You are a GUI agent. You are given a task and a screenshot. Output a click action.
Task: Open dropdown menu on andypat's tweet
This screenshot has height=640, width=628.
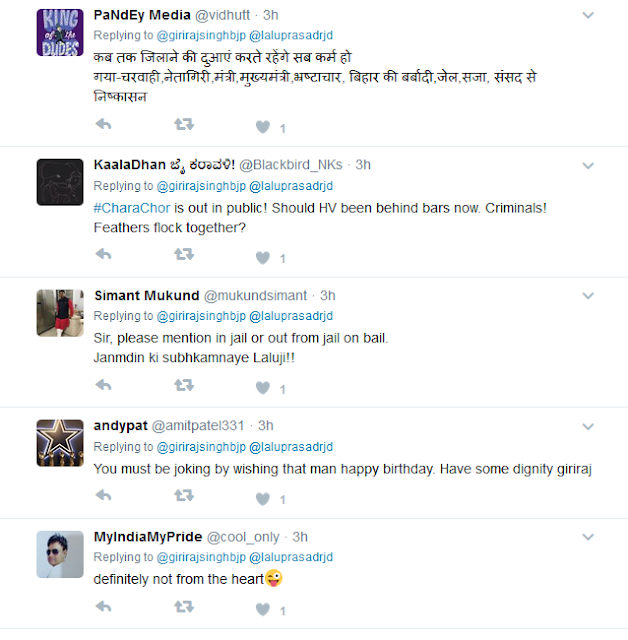click(x=588, y=425)
